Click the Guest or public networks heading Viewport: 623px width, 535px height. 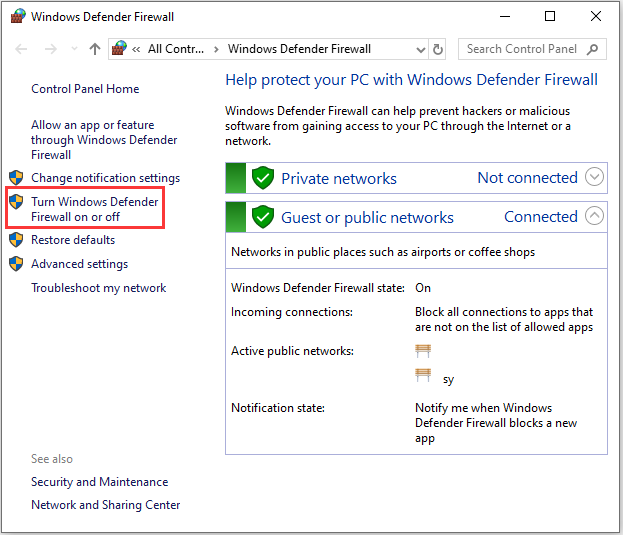(368, 218)
